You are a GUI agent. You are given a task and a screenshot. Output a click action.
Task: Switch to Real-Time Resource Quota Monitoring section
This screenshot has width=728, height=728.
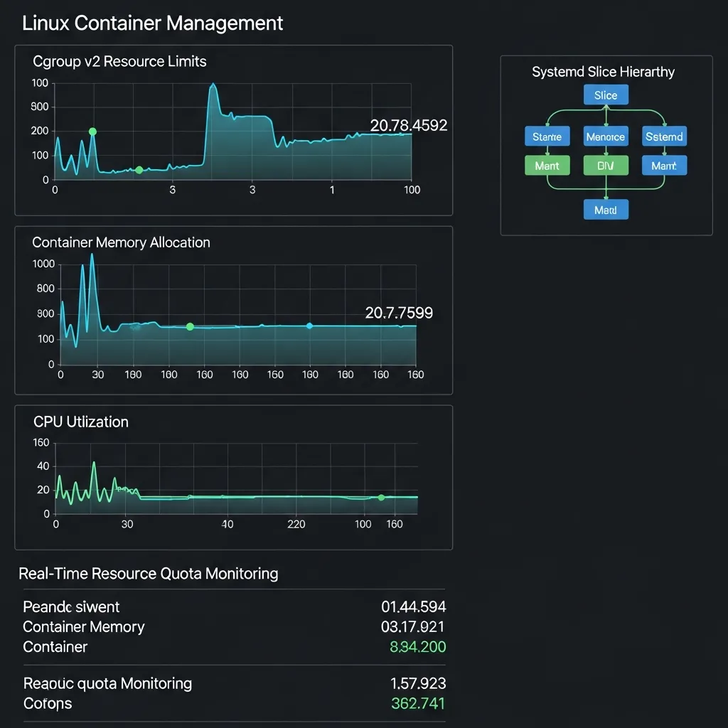point(149,574)
